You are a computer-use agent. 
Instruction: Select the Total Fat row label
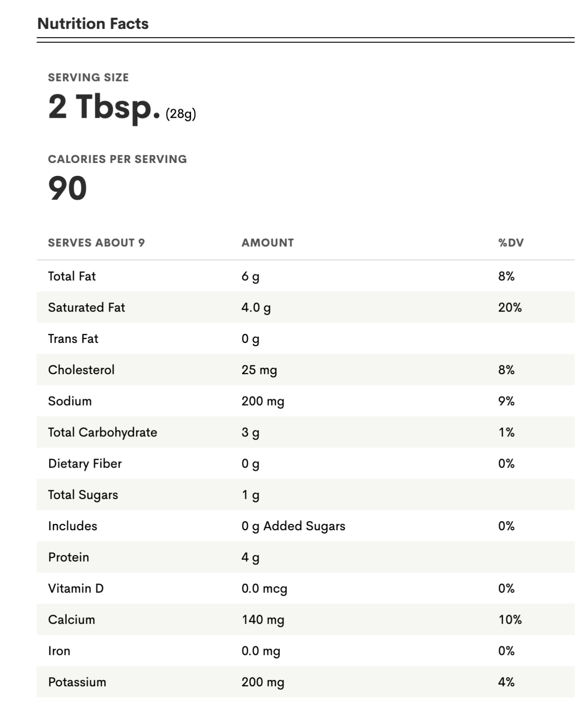(72, 276)
